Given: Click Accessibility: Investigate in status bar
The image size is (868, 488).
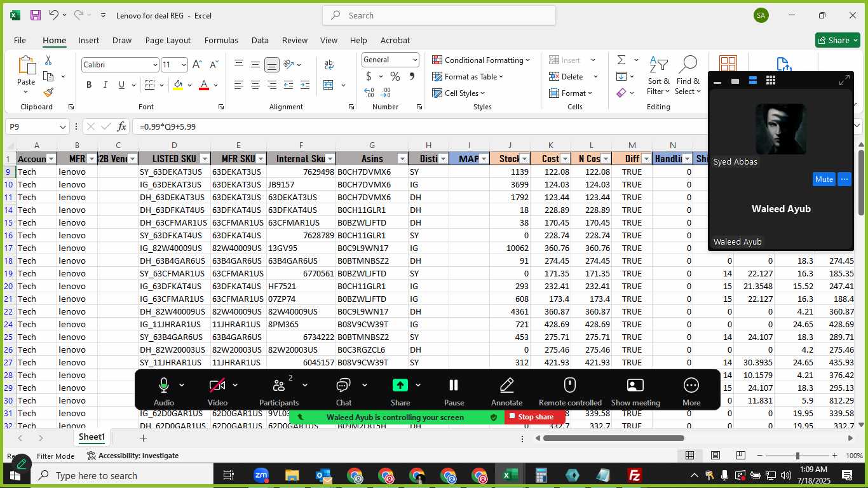Looking at the screenshot, I should tap(132, 456).
